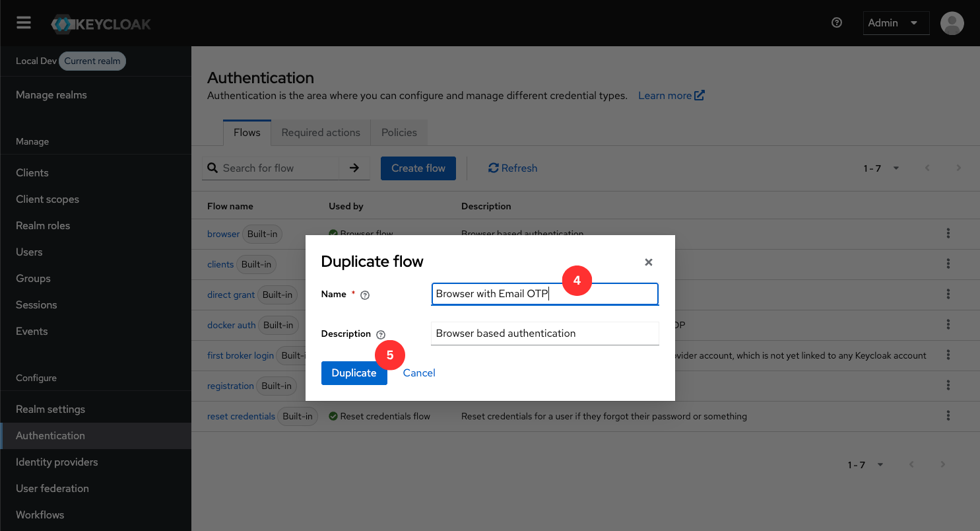
Task: Click the user avatar icon
Action: click(x=952, y=23)
